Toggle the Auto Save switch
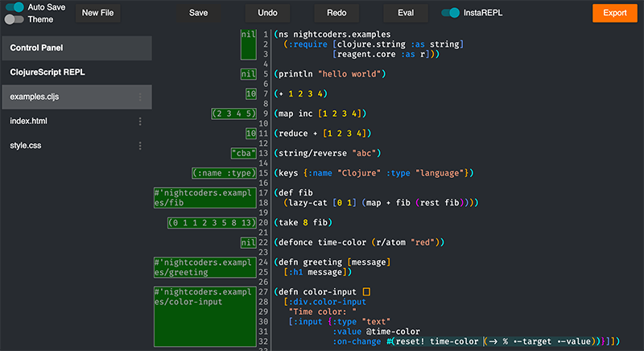Viewport: 644px width, 351px height. (14, 7)
